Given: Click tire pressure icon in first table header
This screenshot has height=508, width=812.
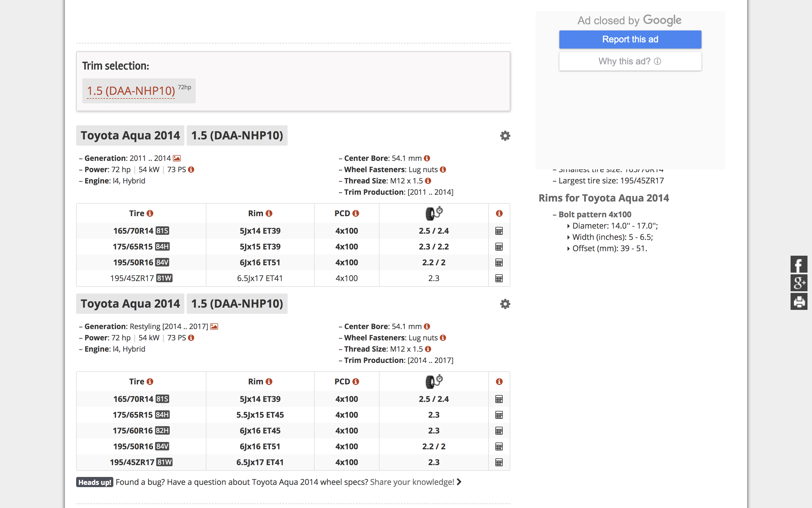Looking at the screenshot, I should 434,213.
